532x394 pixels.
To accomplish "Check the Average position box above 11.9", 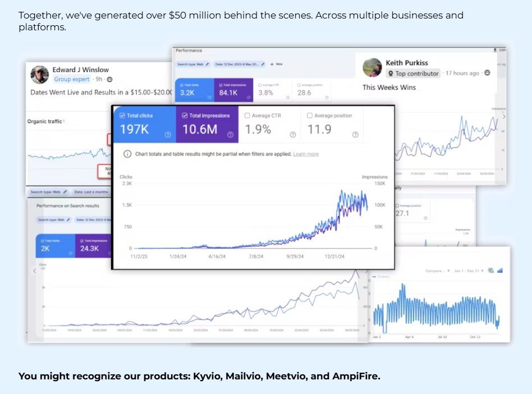I will [x=310, y=116].
